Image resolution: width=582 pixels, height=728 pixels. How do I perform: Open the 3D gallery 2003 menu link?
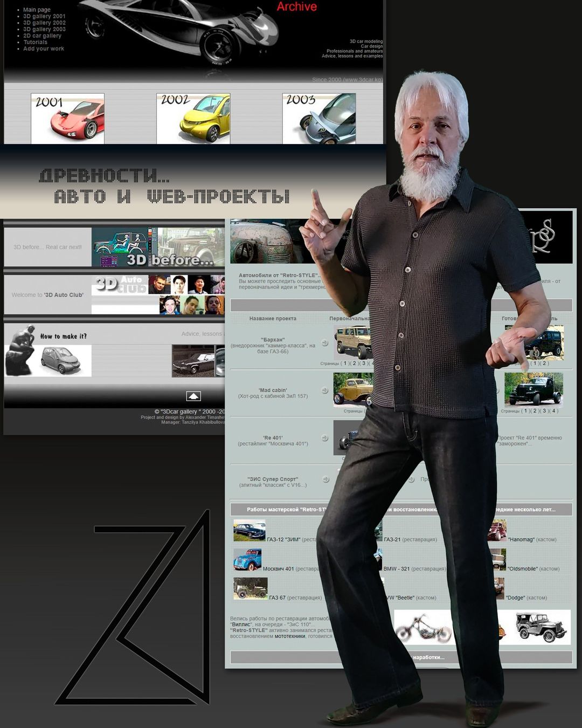[x=44, y=29]
